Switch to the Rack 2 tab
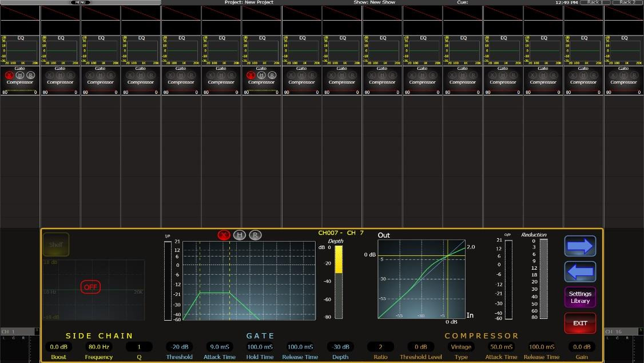This screenshot has height=363, width=644. tap(627, 2)
